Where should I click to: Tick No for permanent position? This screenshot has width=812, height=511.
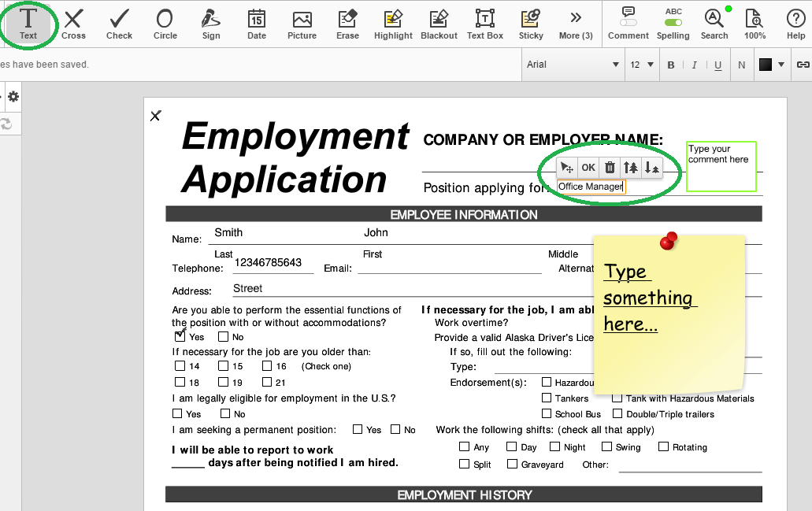click(395, 429)
